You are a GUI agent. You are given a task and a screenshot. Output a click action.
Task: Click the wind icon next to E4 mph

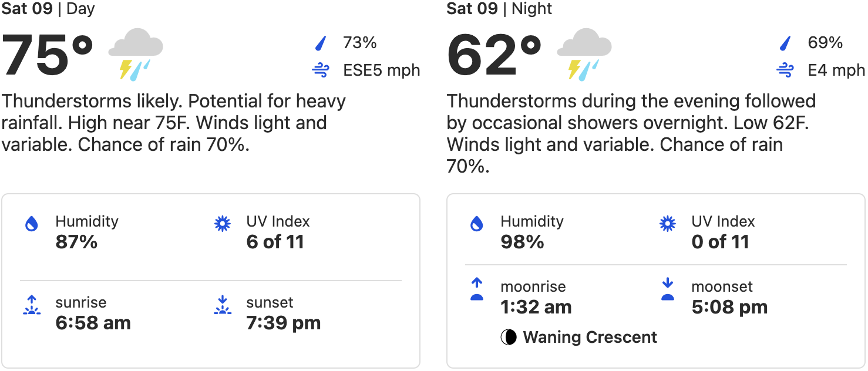785,70
